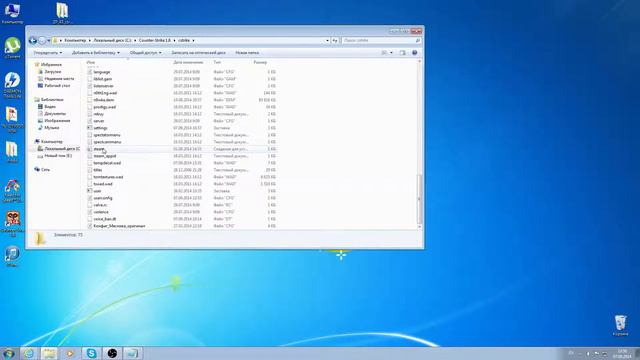The width and height of the screenshot is (640, 360).
Task: Sort by the Тип column header
Action: point(217,62)
